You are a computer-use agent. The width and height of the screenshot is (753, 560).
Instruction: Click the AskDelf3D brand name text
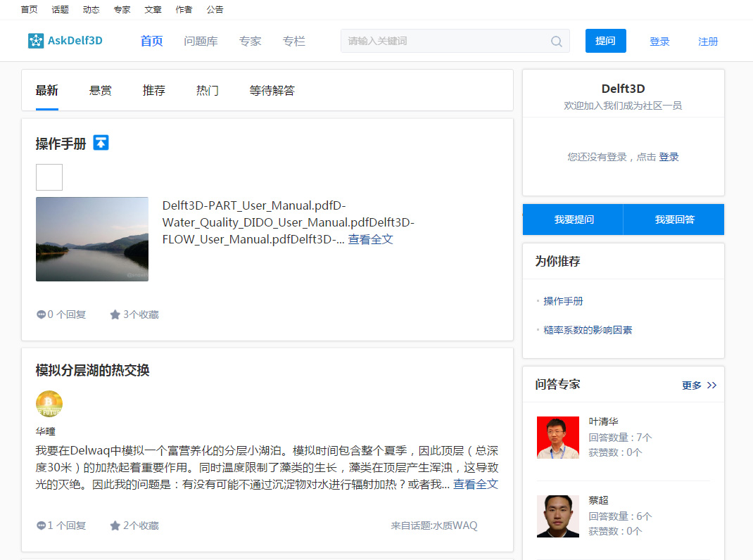pos(75,41)
